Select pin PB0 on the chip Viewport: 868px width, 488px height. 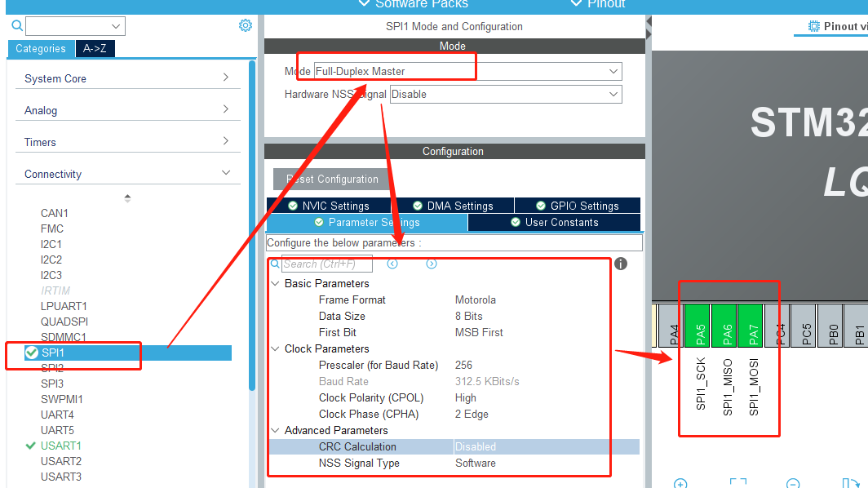830,326
